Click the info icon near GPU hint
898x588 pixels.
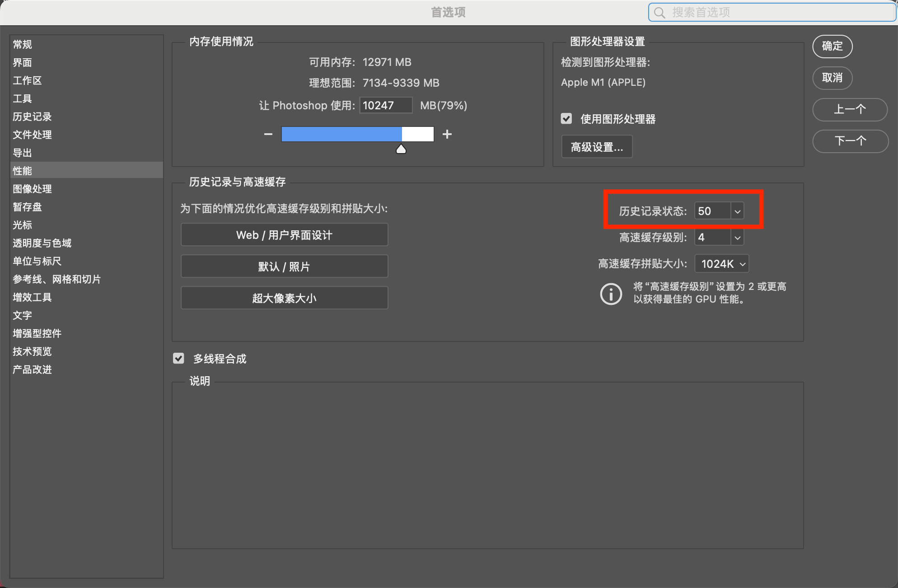click(611, 294)
